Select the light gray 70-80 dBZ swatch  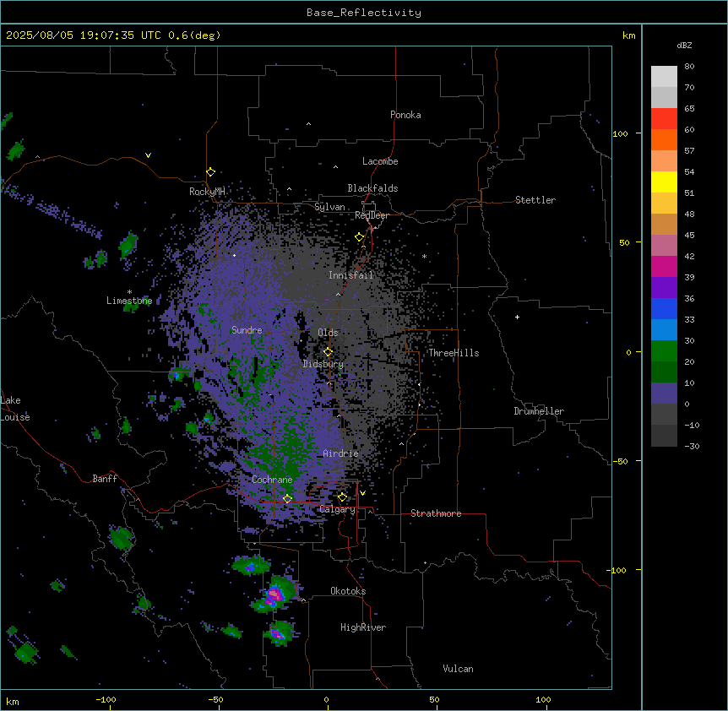tap(664, 77)
